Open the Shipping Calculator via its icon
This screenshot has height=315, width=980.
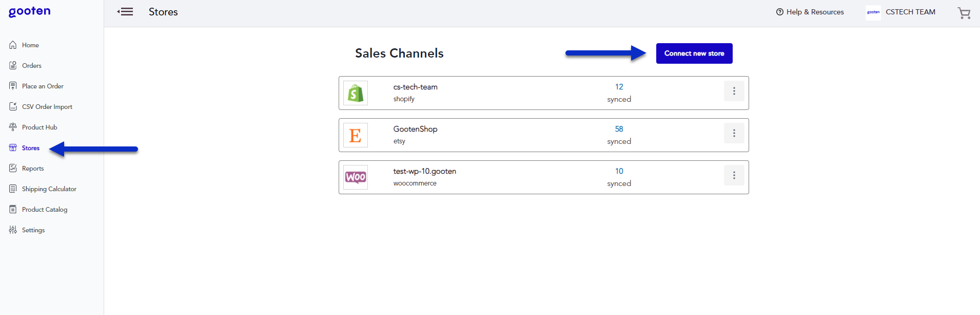[12, 189]
